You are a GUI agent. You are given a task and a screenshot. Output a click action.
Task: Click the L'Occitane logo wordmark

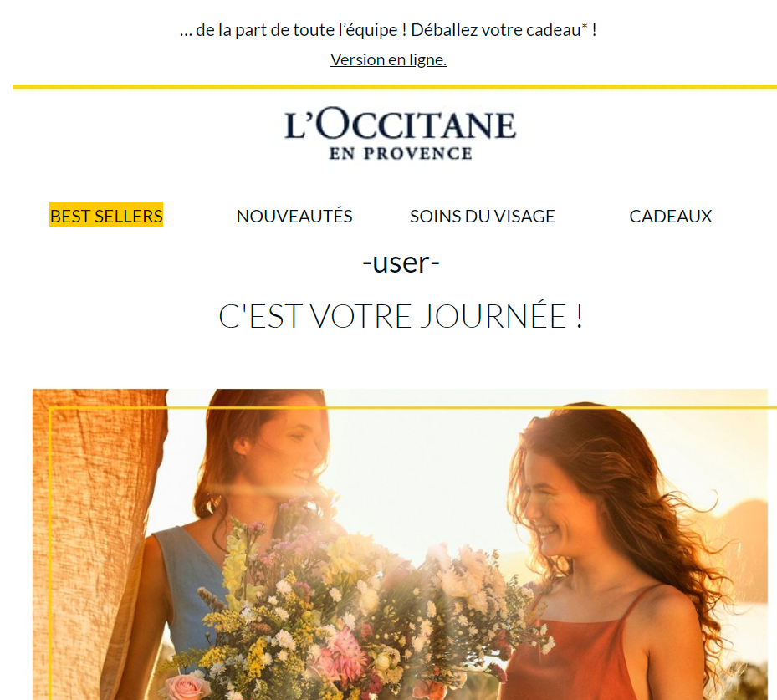tap(400, 124)
